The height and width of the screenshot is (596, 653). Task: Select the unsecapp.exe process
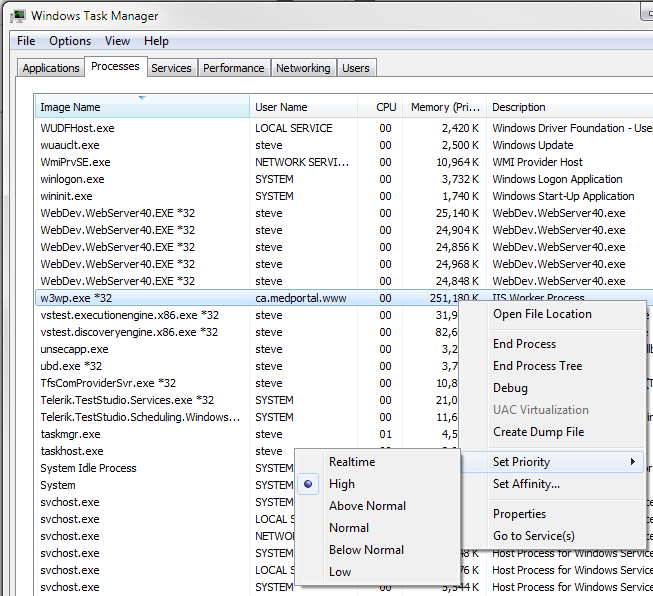(74, 349)
